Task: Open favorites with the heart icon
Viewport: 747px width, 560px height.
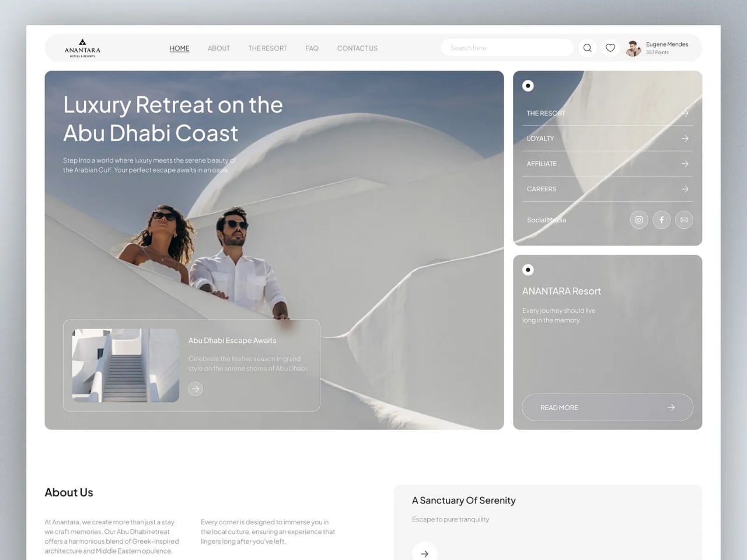Action: [610, 48]
